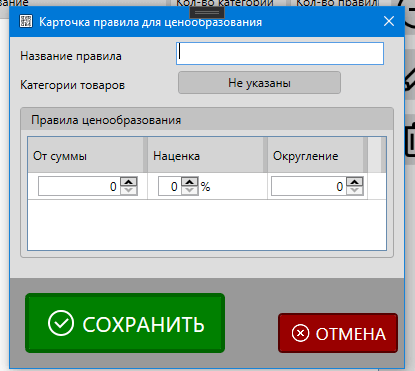Click the Наценка number field

170,186
